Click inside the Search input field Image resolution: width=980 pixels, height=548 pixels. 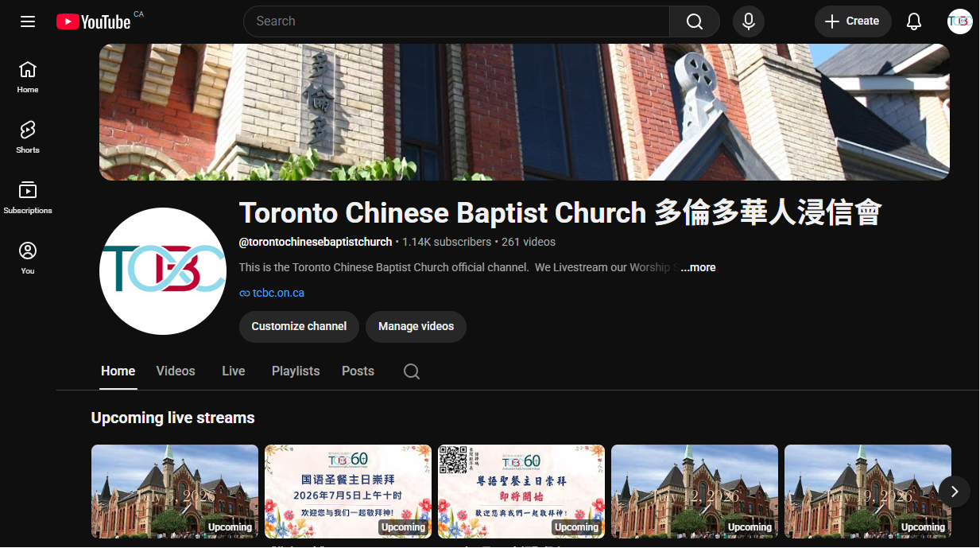456,21
